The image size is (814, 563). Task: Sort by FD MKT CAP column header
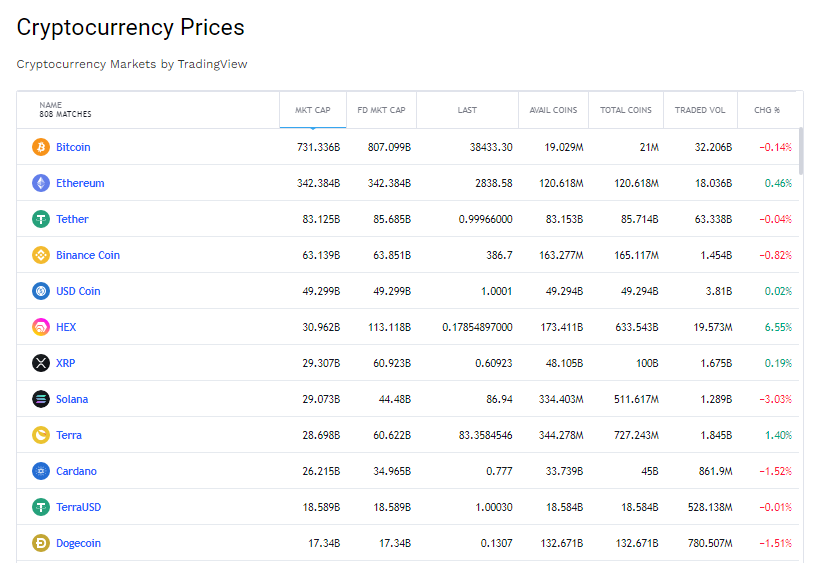(x=381, y=110)
